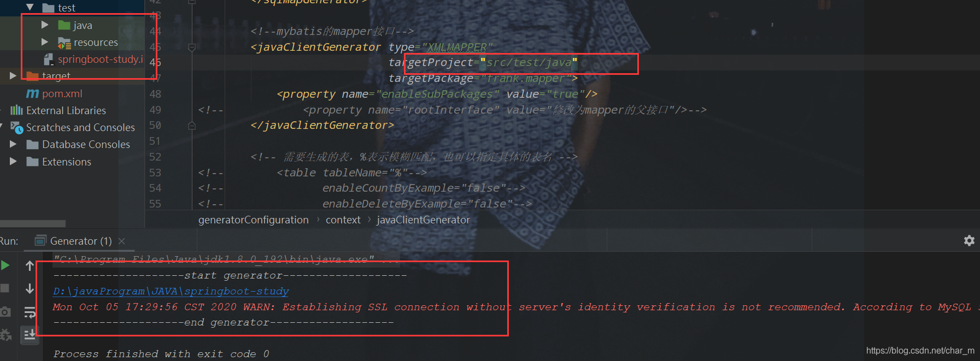The width and height of the screenshot is (980, 361).
Task: Click the enableSubPackages property name
Action: pyautogui.click(x=437, y=94)
